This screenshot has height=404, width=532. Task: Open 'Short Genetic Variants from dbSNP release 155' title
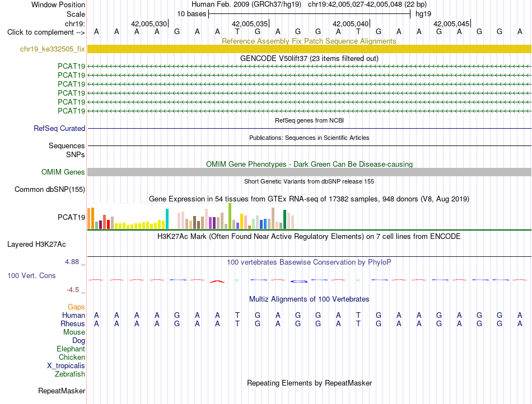[x=309, y=181]
